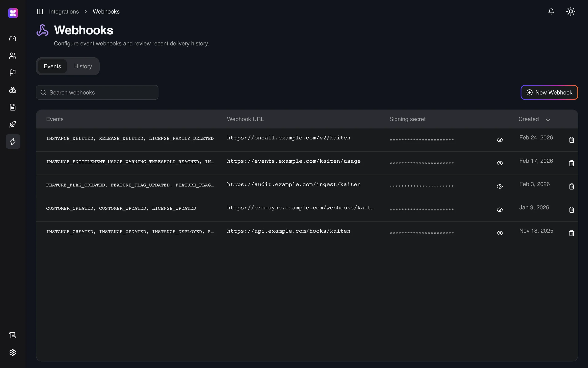The height and width of the screenshot is (368, 588).
Task: Reveal signing secret for the crm-sync webhook
Action: tap(500, 210)
